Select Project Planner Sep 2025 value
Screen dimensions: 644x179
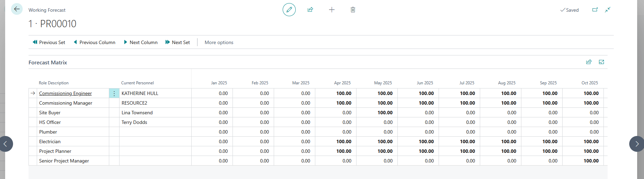(542, 151)
